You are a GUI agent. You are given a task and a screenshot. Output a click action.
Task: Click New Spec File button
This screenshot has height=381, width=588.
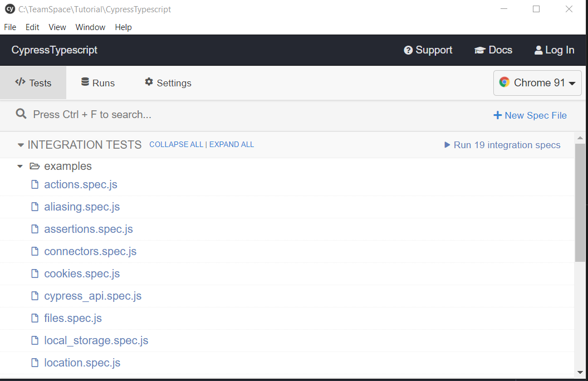(530, 115)
